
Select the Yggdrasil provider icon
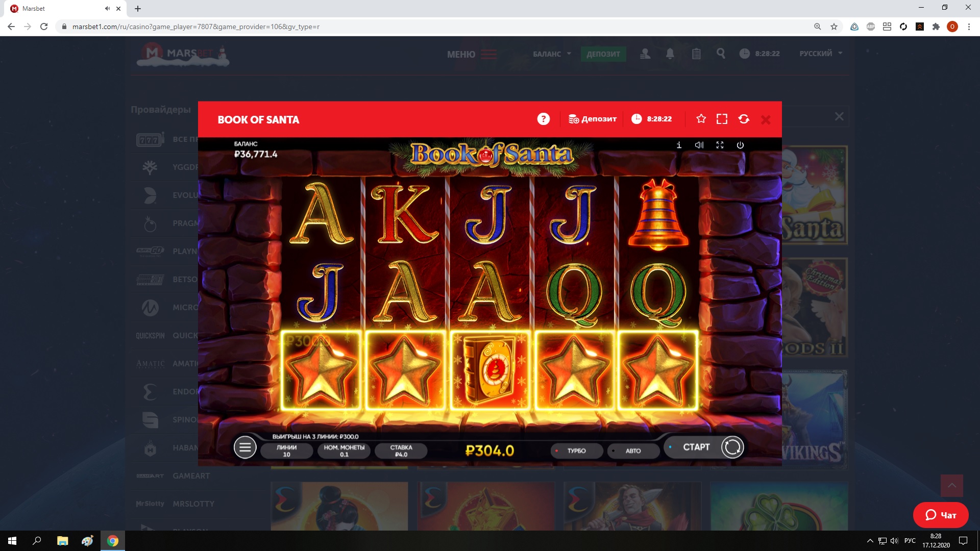(150, 167)
